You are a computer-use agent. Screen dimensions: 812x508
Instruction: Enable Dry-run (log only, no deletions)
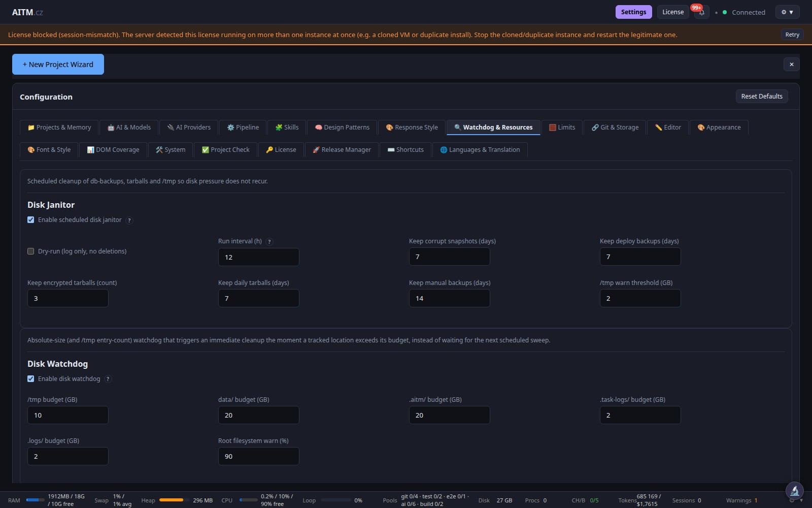point(31,251)
